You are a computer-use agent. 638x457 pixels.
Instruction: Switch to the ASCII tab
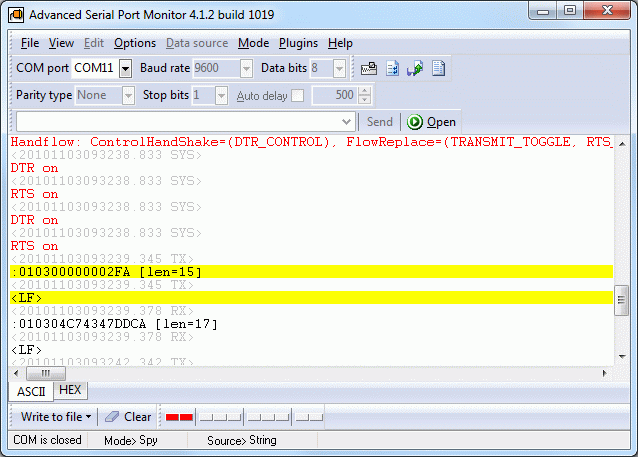click(31, 391)
